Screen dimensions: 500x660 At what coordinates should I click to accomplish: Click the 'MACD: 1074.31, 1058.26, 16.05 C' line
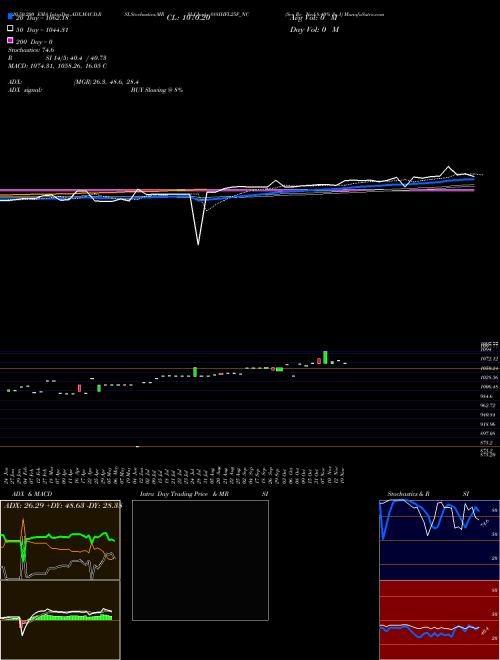(57, 66)
